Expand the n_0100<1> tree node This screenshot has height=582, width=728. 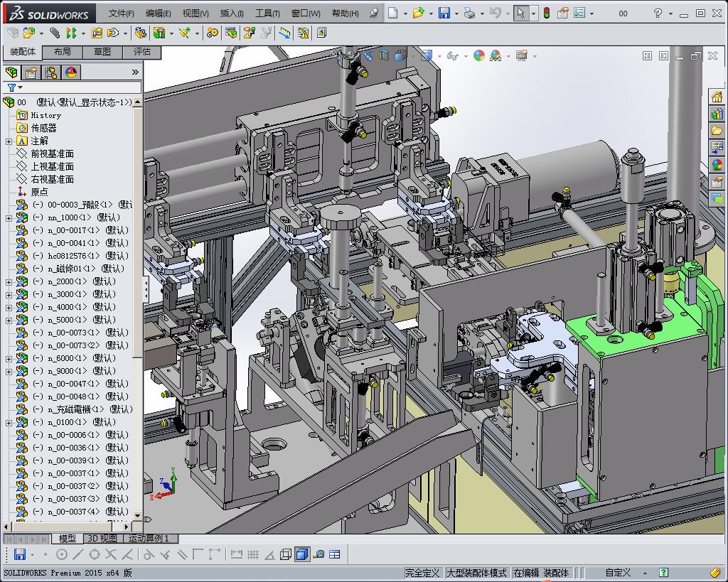tap(9, 422)
